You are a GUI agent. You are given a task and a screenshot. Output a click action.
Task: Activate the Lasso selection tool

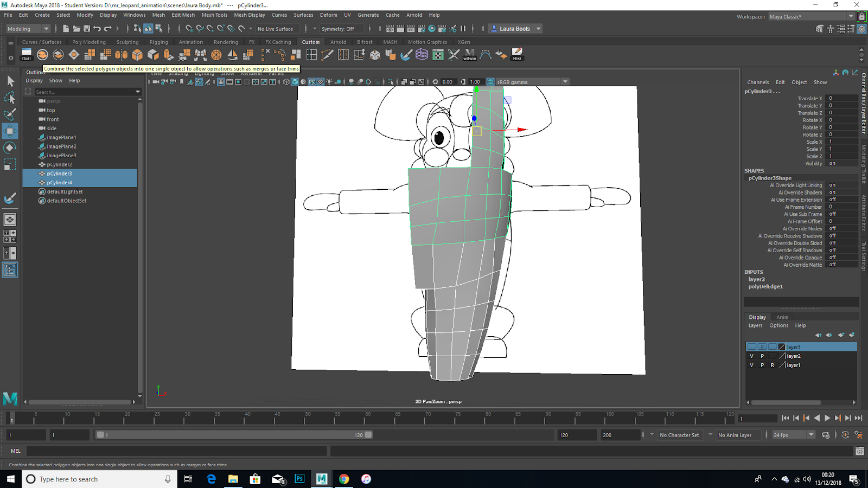[x=10, y=98]
